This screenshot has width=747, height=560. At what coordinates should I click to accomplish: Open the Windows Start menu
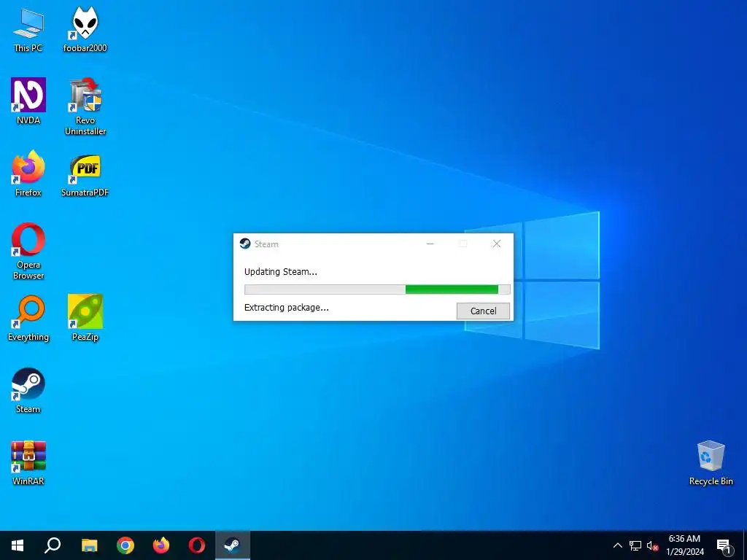18,545
